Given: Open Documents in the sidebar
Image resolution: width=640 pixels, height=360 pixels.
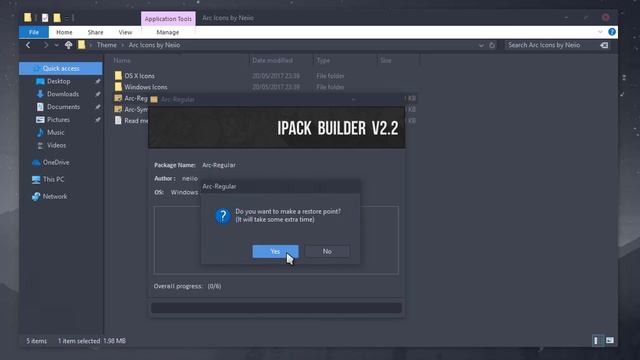Looking at the screenshot, I should click(63, 107).
